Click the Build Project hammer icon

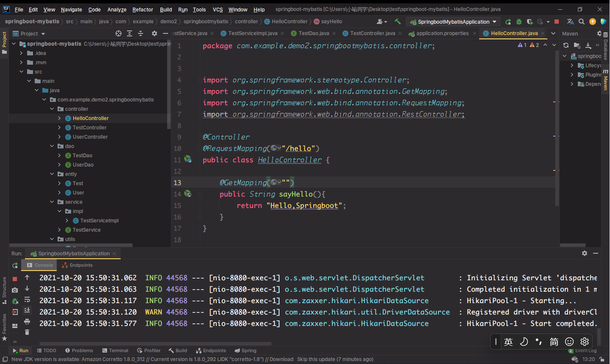click(x=397, y=22)
